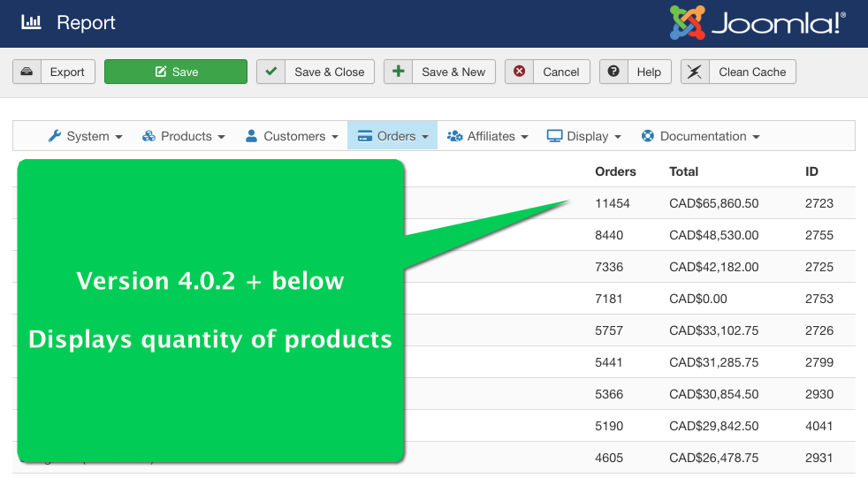Click the Help question mark icon
Screen dimensions: 868x478
tap(613, 72)
